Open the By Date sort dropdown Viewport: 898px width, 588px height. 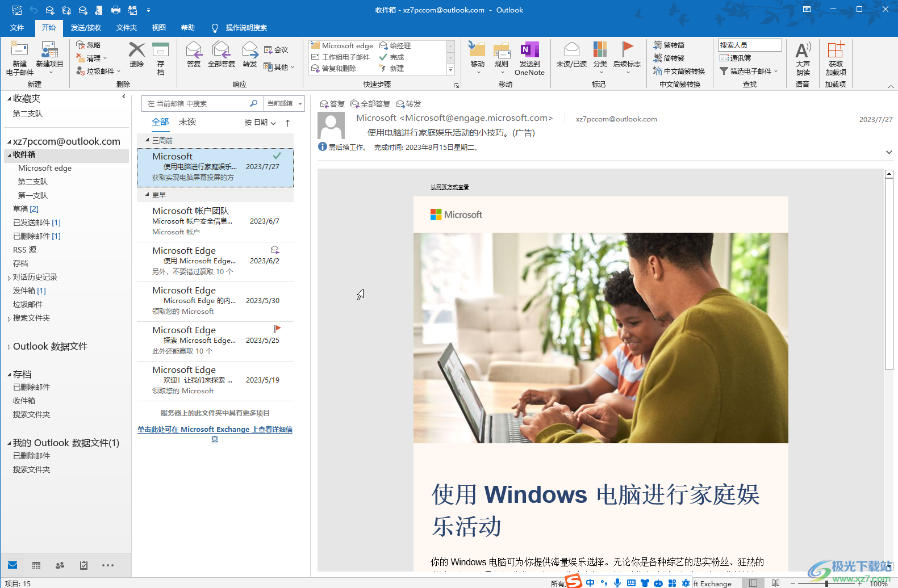click(x=260, y=123)
